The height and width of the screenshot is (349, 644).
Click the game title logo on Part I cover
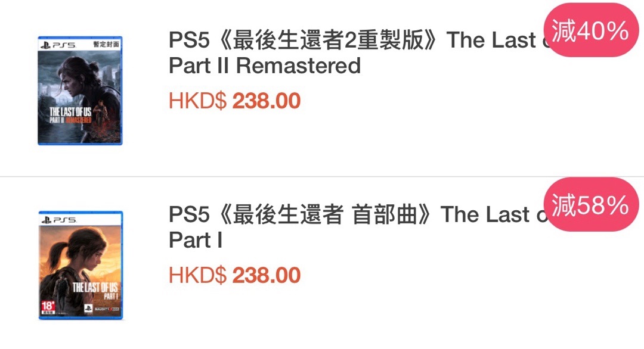point(95,291)
